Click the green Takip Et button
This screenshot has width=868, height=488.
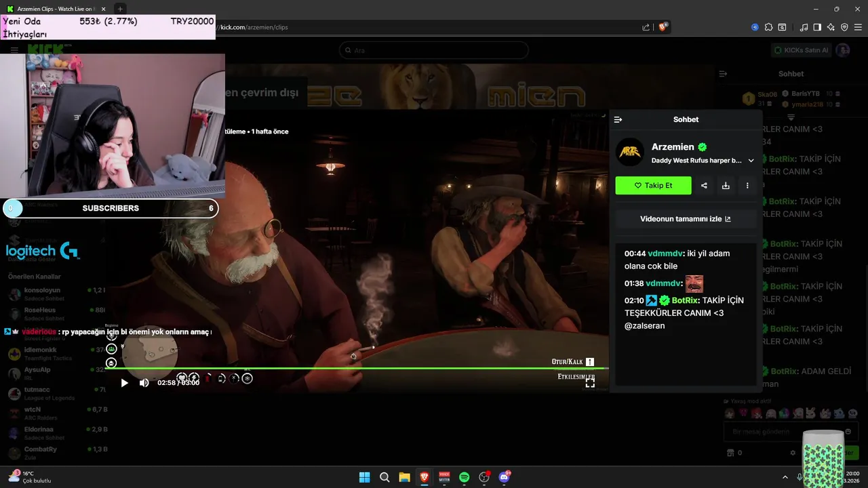653,186
